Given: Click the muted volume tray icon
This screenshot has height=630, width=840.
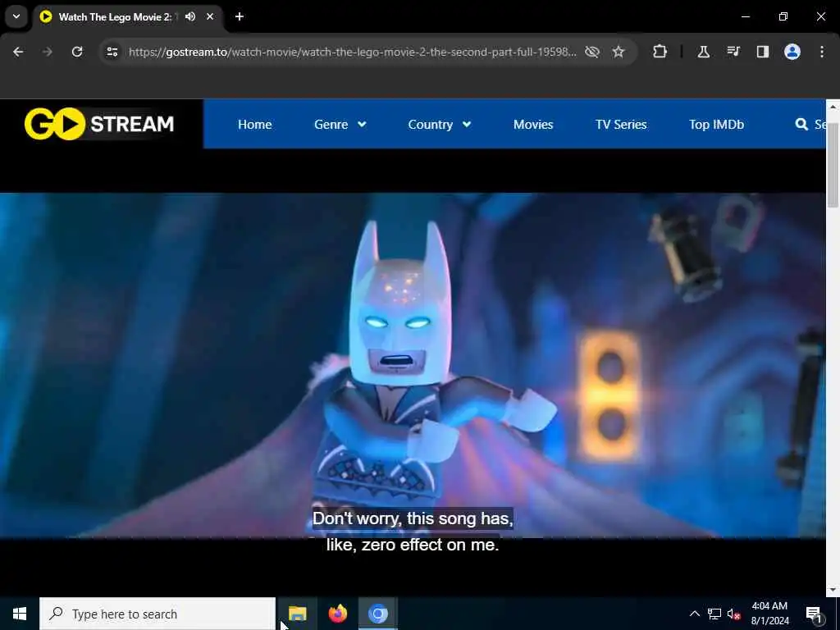Looking at the screenshot, I should pyautogui.click(x=734, y=614).
